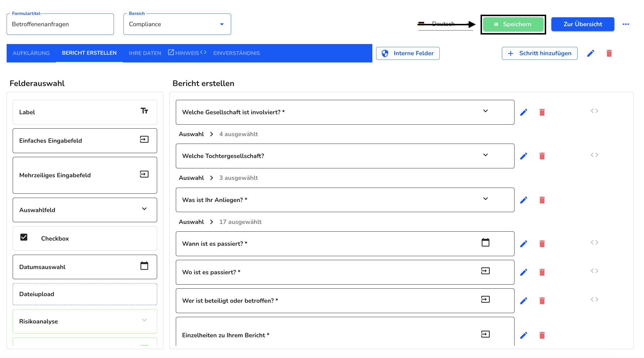Edit 'Wo ist es passiert?' field
644x358 pixels.
pyautogui.click(x=524, y=272)
